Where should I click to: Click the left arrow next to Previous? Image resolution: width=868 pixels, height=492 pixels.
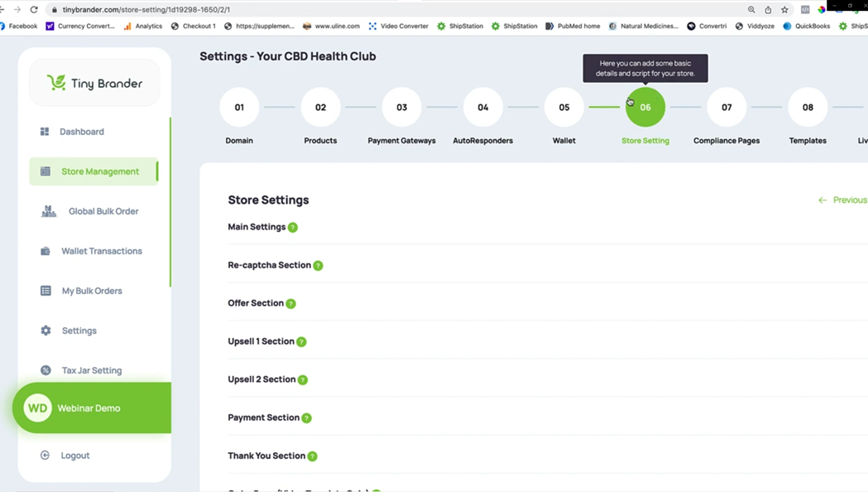coord(822,200)
